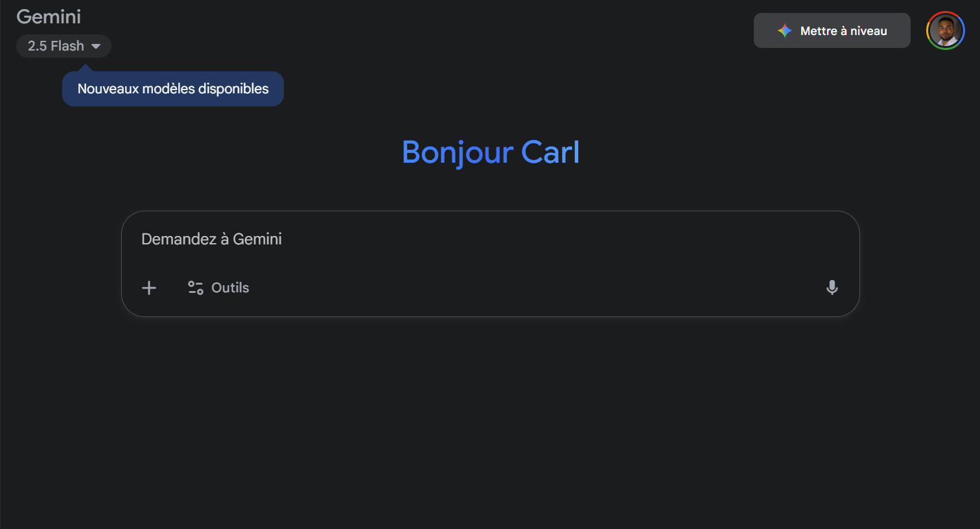Click the placeholder text Demandez à Gemini
Viewport: 980px width, 529px height.
[x=211, y=239]
